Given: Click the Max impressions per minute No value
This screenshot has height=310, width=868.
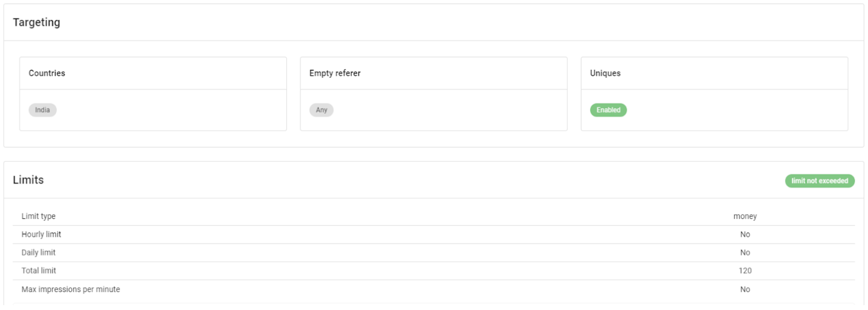Looking at the screenshot, I should coord(744,289).
